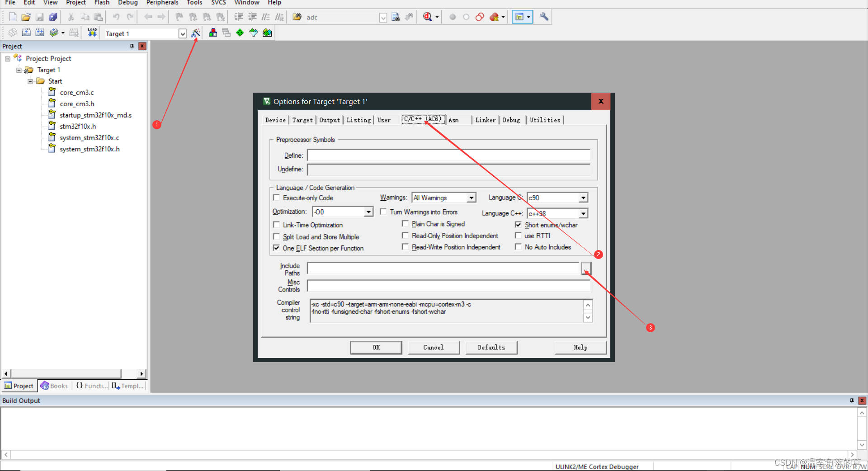Click the window layout icon in toolbar
868x471 pixels.
tap(519, 17)
